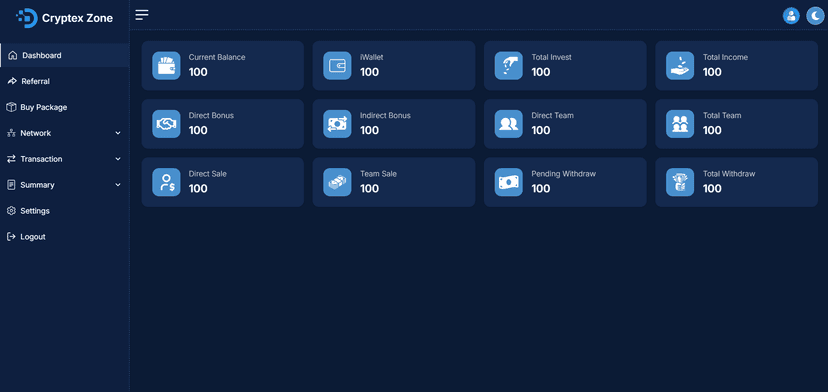Click the Total Income hand-coins icon
The image size is (828, 392).
[x=680, y=66]
